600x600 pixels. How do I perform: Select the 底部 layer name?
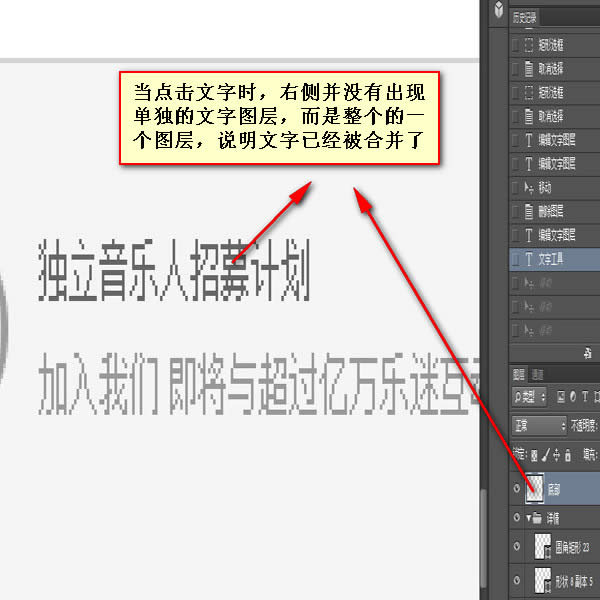(554, 489)
